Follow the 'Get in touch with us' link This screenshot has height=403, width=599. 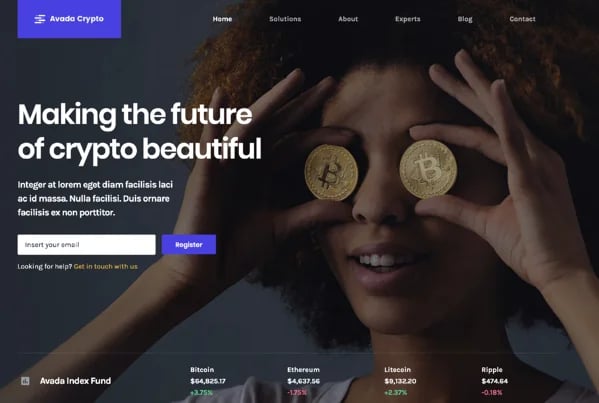click(x=105, y=267)
